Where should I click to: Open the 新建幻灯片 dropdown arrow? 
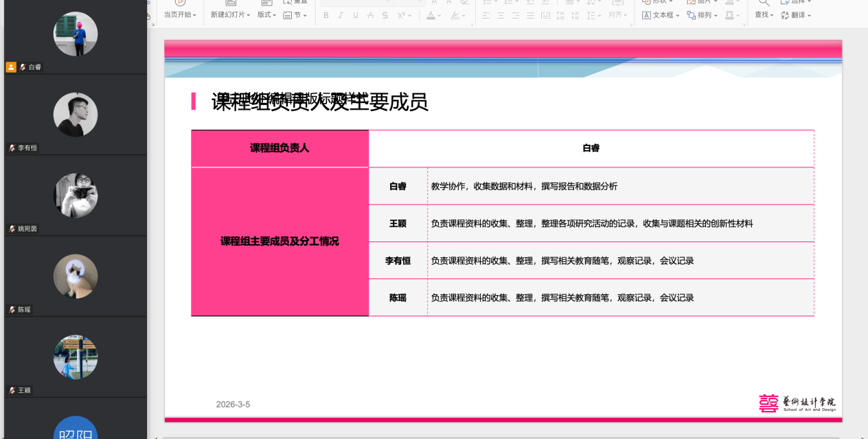click(x=248, y=15)
